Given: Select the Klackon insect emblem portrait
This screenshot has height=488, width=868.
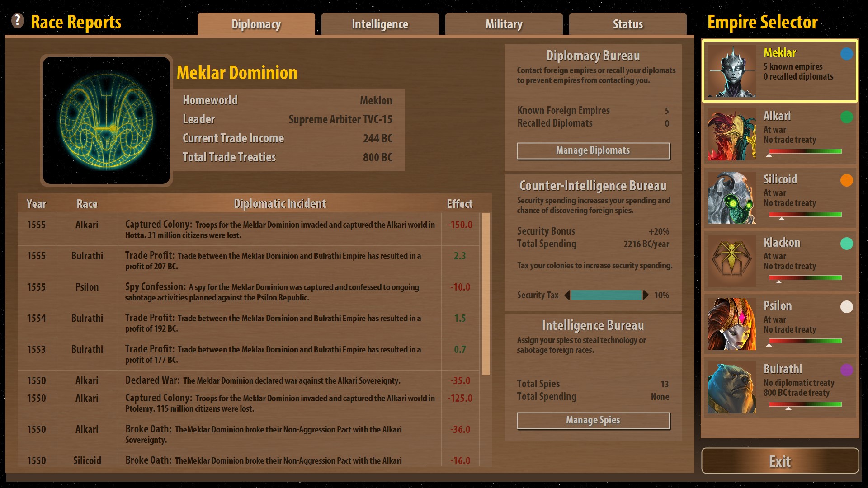Looking at the screenshot, I should (731, 261).
